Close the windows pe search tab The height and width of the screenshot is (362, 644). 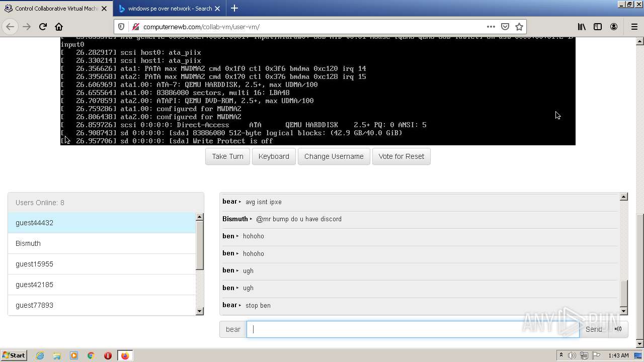217,9
